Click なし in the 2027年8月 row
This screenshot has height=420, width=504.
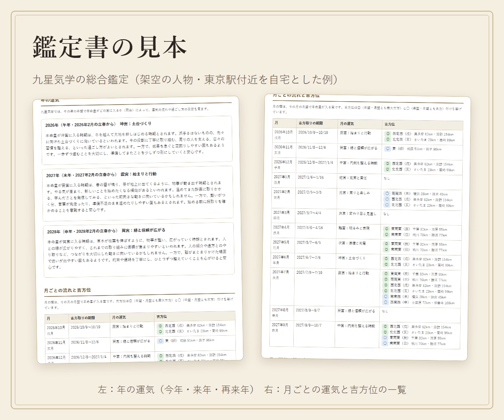[385, 311]
